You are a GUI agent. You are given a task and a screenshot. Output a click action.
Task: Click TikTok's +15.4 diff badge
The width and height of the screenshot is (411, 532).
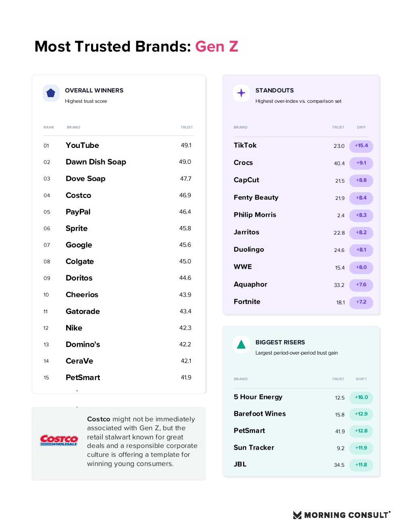tap(361, 146)
